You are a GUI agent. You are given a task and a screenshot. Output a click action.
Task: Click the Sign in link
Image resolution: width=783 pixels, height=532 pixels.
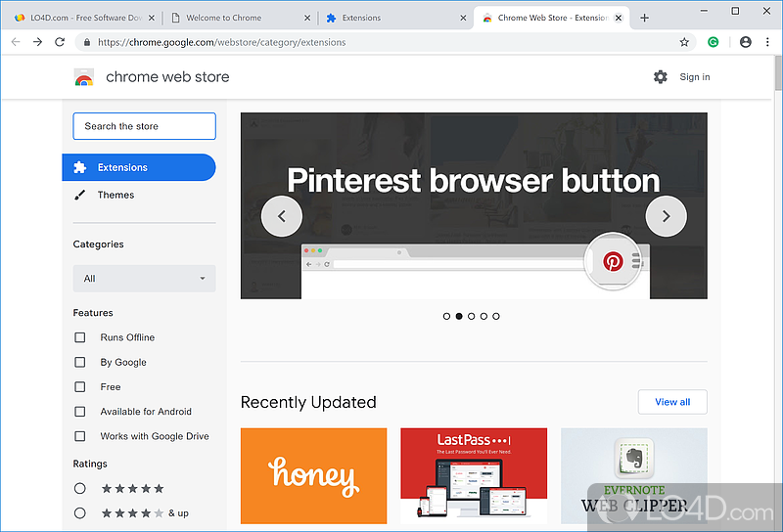click(x=695, y=77)
